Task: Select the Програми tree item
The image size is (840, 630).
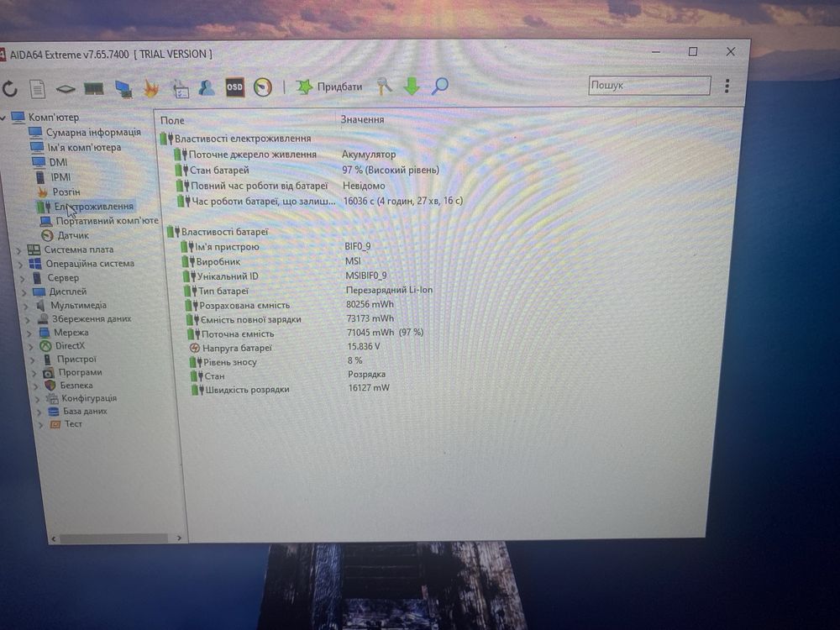Action: pos(81,372)
